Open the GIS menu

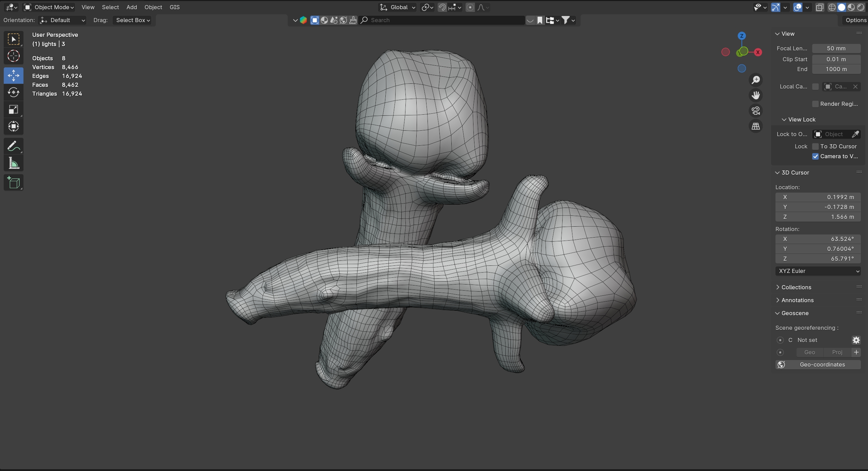[174, 7]
